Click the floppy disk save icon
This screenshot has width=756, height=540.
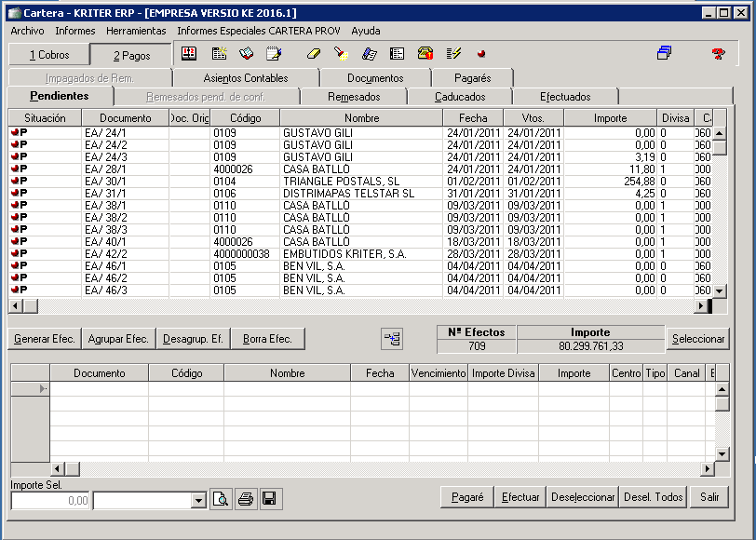pyautogui.click(x=270, y=498)
